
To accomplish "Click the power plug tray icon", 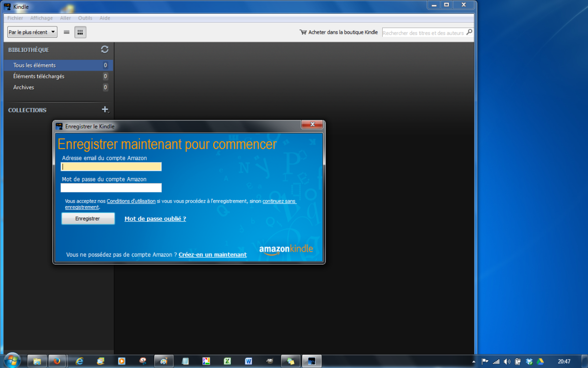I will [517, 361].
